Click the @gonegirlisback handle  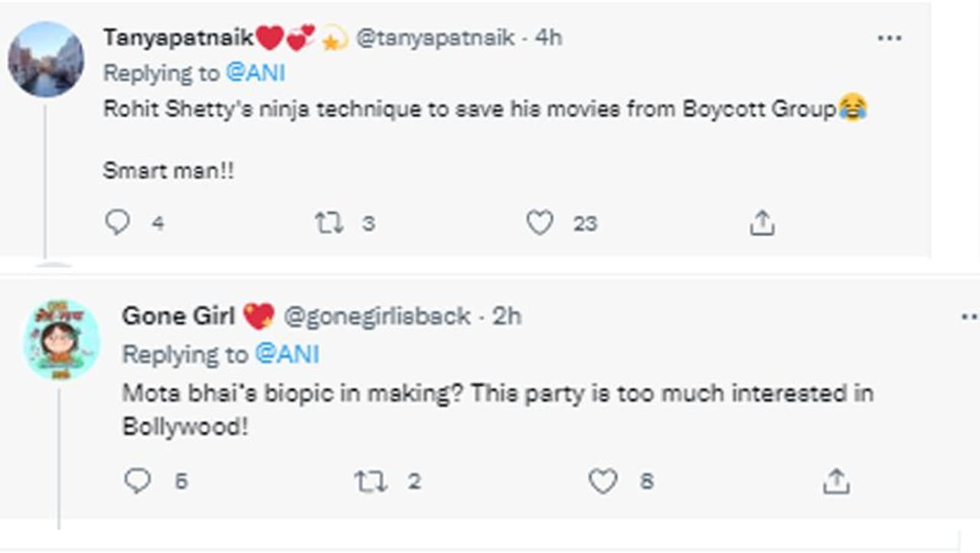(377, 316)
